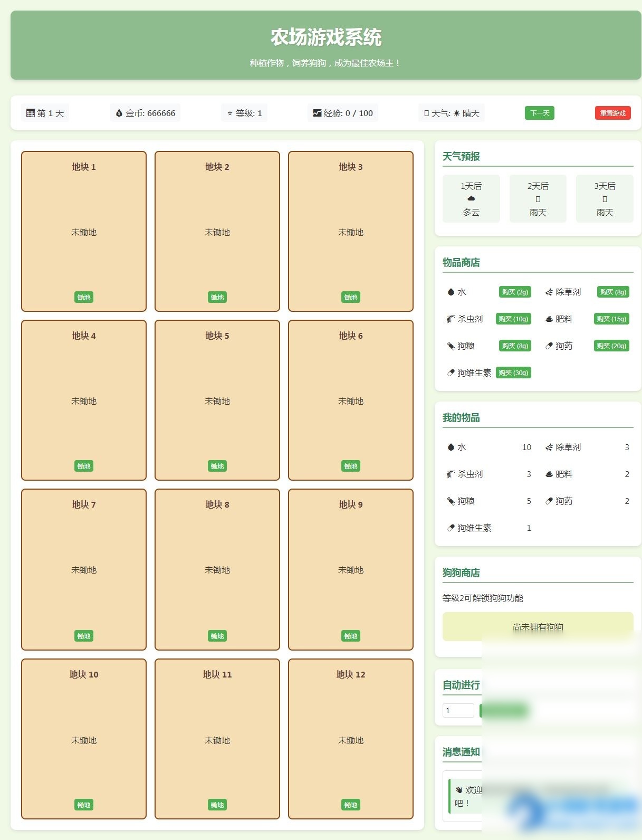This screenshot has width=642, height=840.
Task: Hoe 地块 10 with its 锄地 button
Action: tap(84, 805)
